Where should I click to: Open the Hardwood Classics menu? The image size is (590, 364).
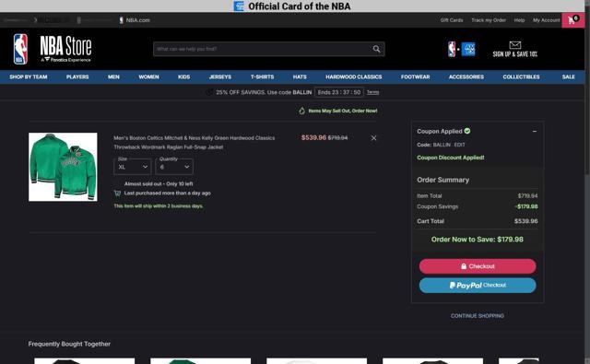tap(354, 77)
